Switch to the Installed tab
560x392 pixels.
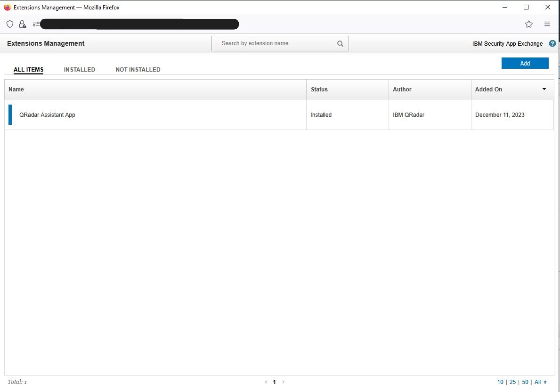tap(80, 70)
